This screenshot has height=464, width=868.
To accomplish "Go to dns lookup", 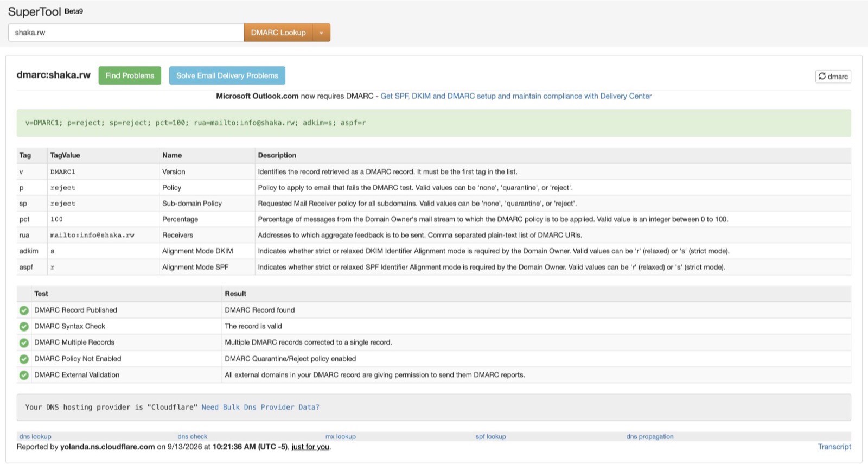I will (x=35, y=436).
